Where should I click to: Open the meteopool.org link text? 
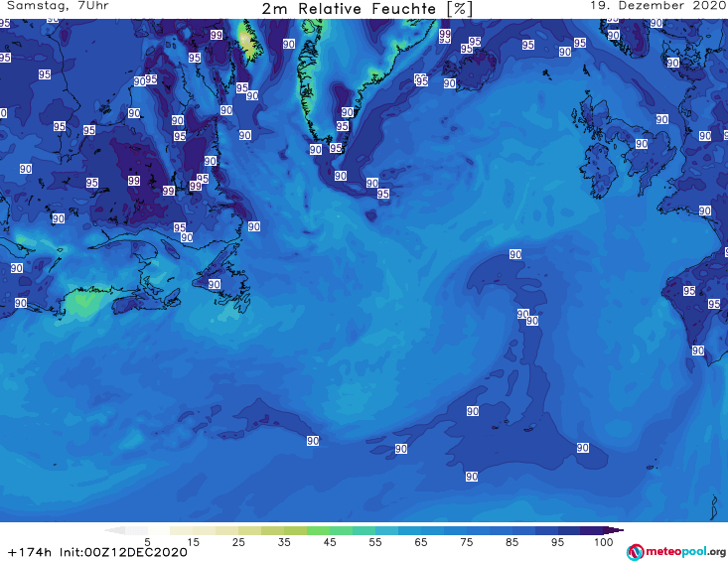tap(685, 551)
